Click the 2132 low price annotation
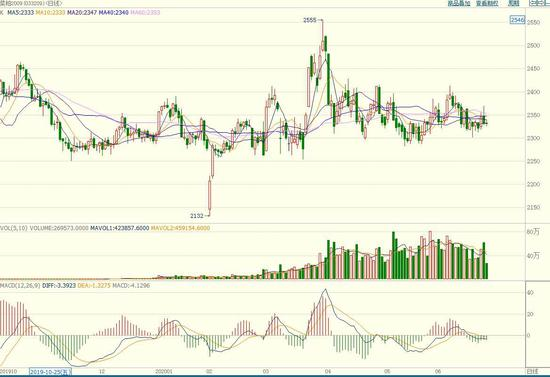This screenshot has width=550, height=377. [x=197, y=216]
